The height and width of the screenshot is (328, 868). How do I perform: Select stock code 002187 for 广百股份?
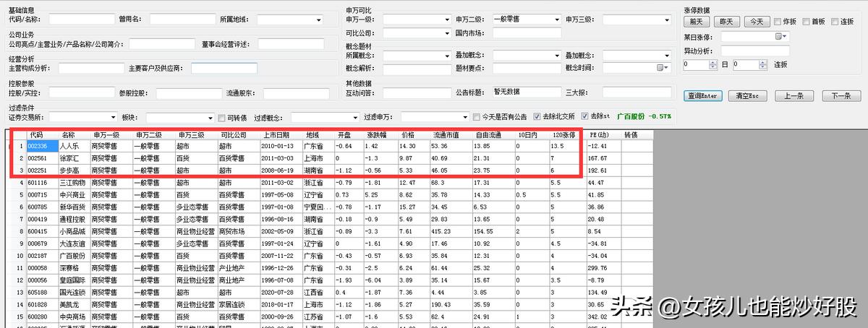41,255
